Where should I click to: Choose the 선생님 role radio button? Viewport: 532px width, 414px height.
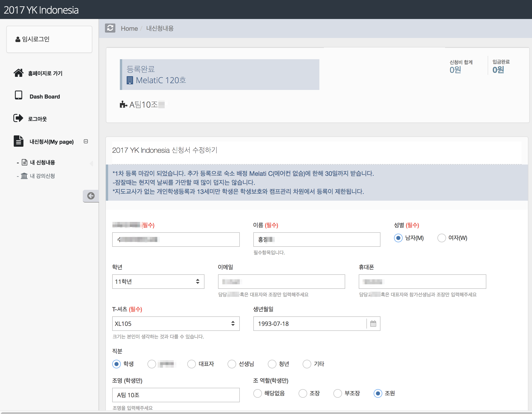[x=232, y=364]
